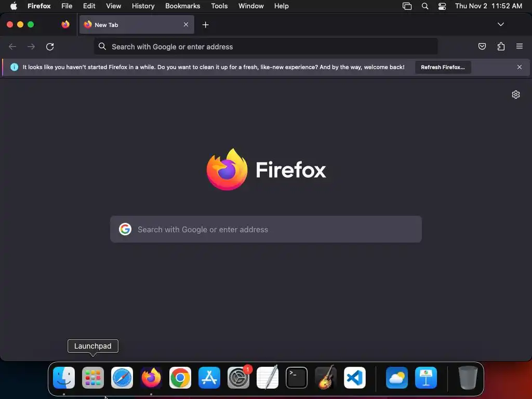
Task: Click the Firefox View pinned tab icon
Action: (65, 24)
